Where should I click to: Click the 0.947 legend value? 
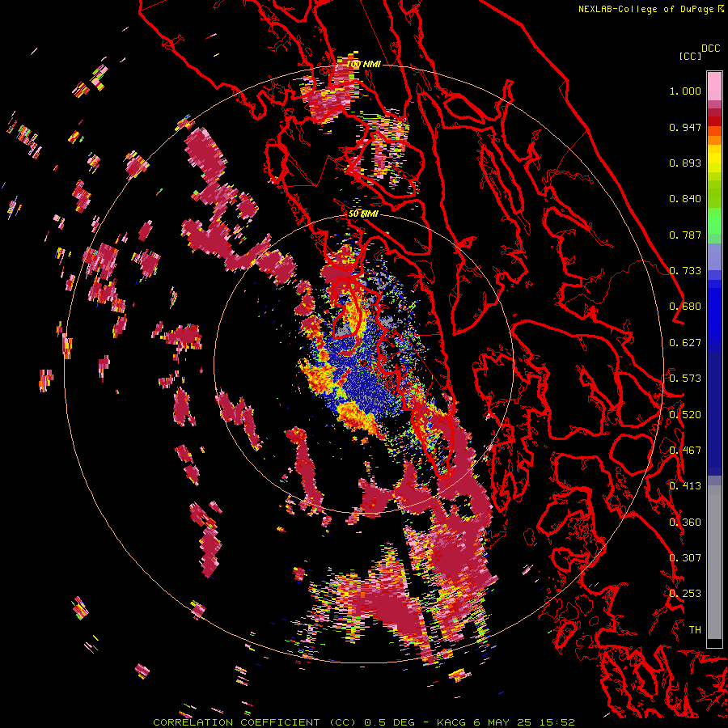685,127
